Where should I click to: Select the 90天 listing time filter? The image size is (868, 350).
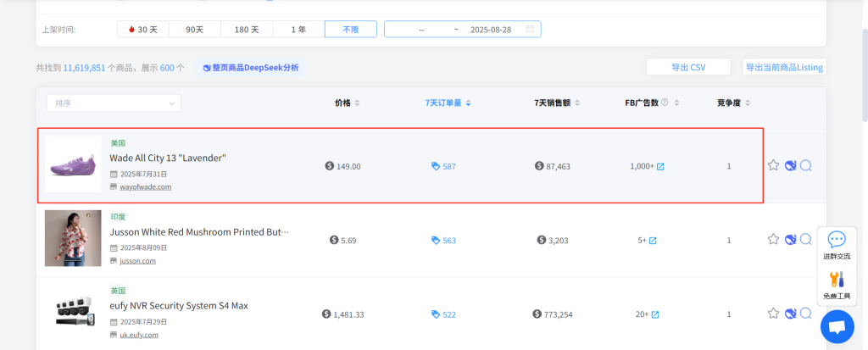tap(194, 29)
